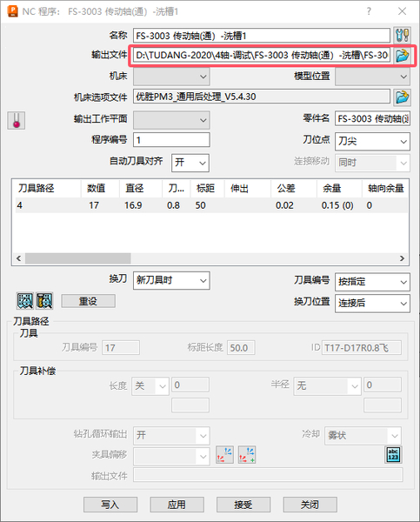
Task: Click the 重设 reset button
Action: [x=88, y=301]
